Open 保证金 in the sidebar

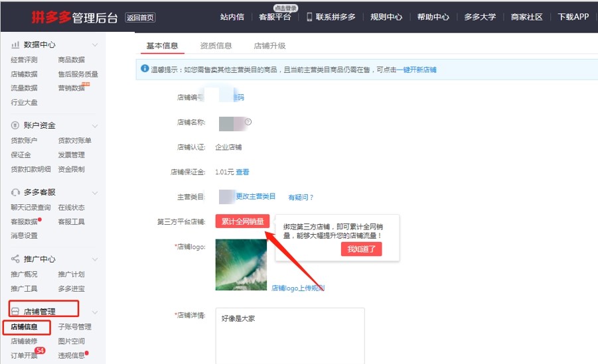[21, 154]
